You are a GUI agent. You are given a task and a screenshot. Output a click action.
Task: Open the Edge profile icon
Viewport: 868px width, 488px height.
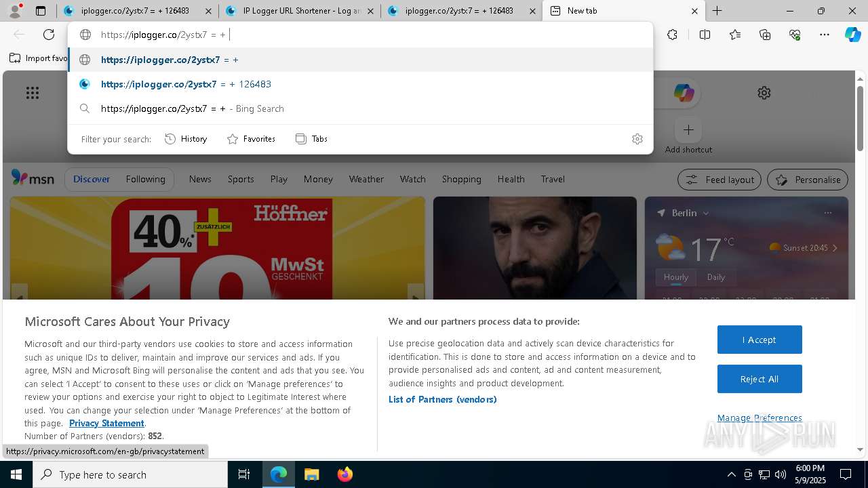(x=15, y=11)
